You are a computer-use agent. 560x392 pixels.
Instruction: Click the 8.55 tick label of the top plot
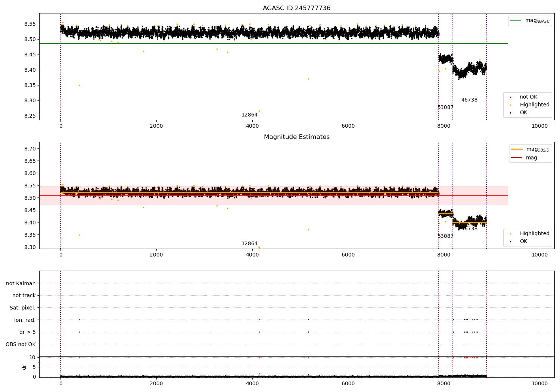(x=29, y=24)
